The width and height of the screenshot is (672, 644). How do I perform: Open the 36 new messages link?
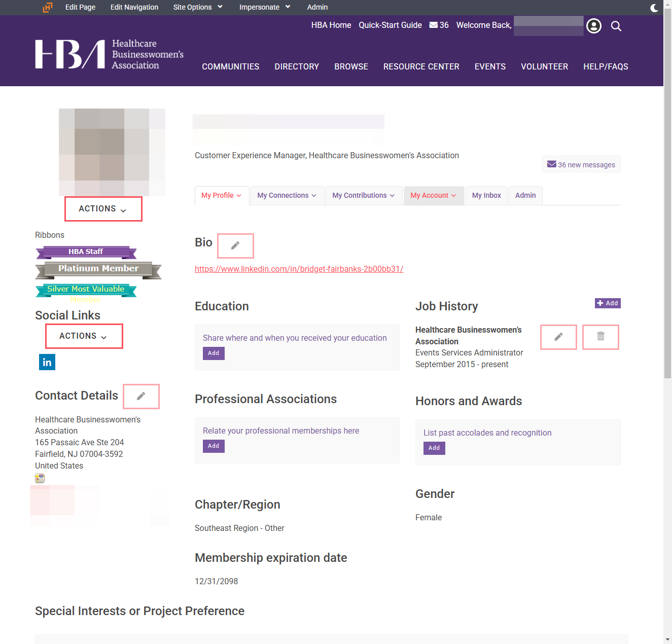click(581, 164)
